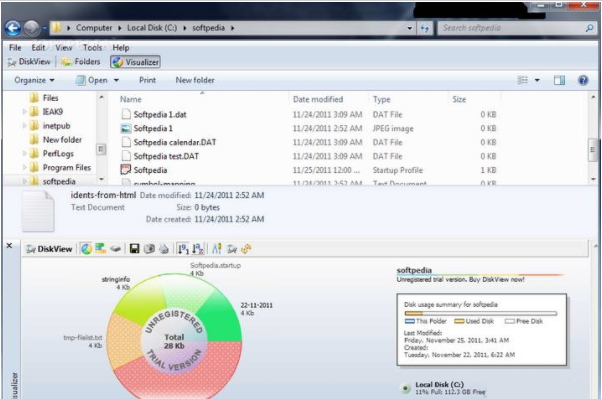Click Computer in the address breadcrumb
Screen dimensions: 602x399
click(x=94, y=28)
